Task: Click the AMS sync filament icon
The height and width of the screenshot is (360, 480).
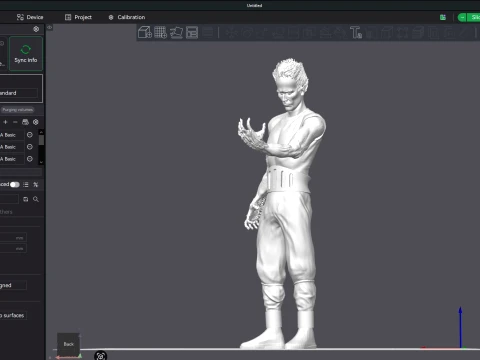Action: [25, 122]
